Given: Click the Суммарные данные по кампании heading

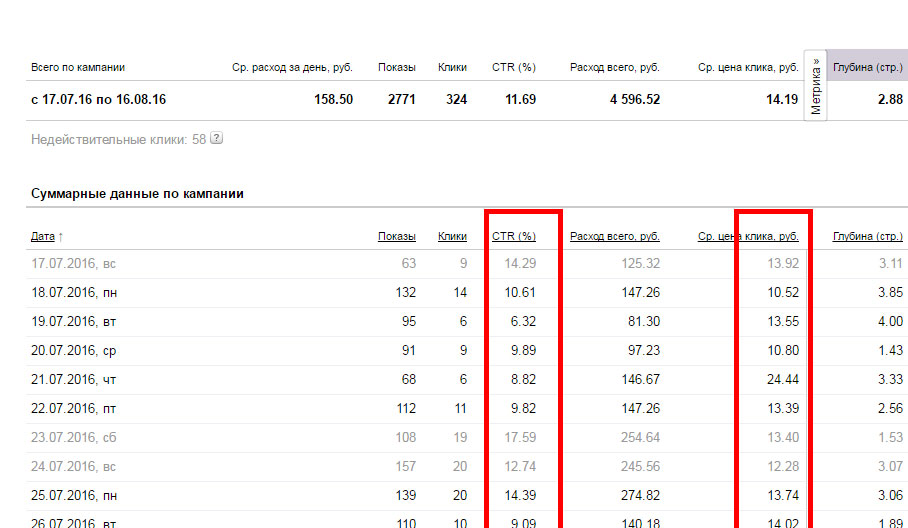Looking at the screenshot, I should click(x=137, y=194).
